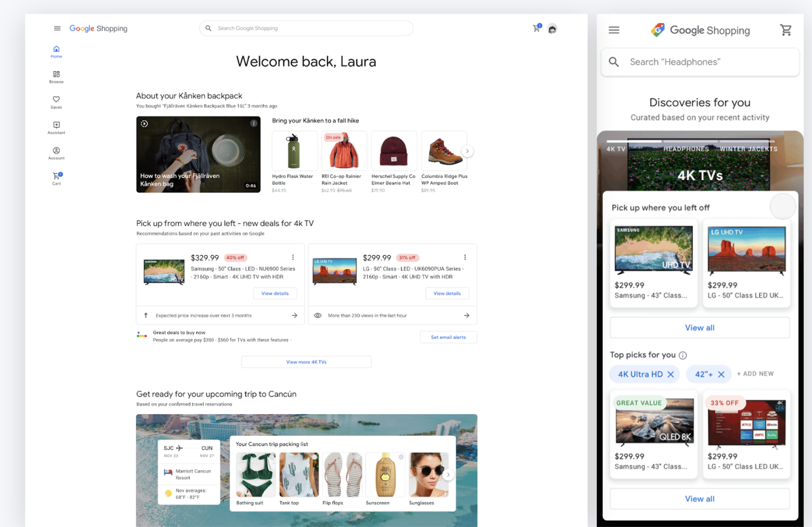Screen dimensions: 812x527
Task: Switch to the Headphones category tab
Action: point(685,149)
